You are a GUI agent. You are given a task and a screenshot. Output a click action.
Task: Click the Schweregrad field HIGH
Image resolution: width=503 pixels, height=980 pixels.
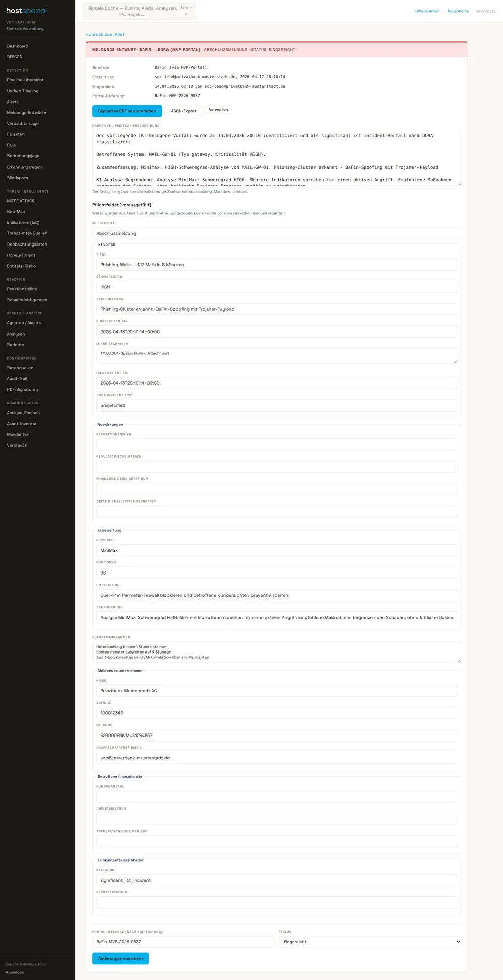pos(277,287)
